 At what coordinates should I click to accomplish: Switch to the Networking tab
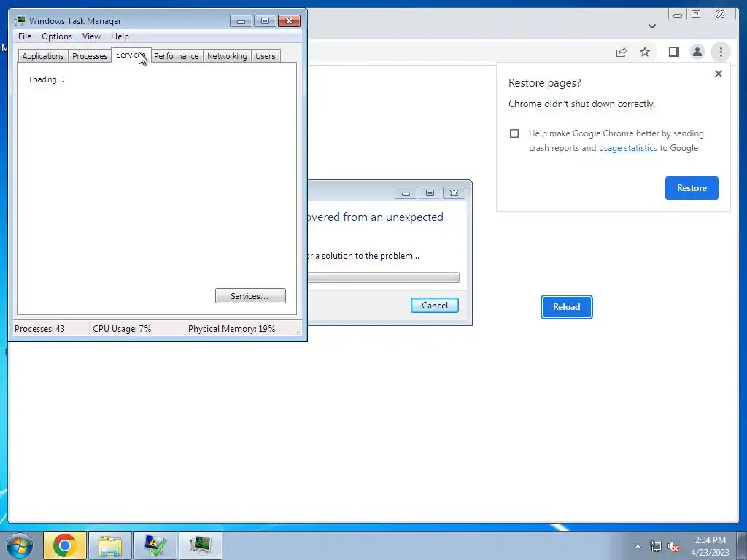227,56
